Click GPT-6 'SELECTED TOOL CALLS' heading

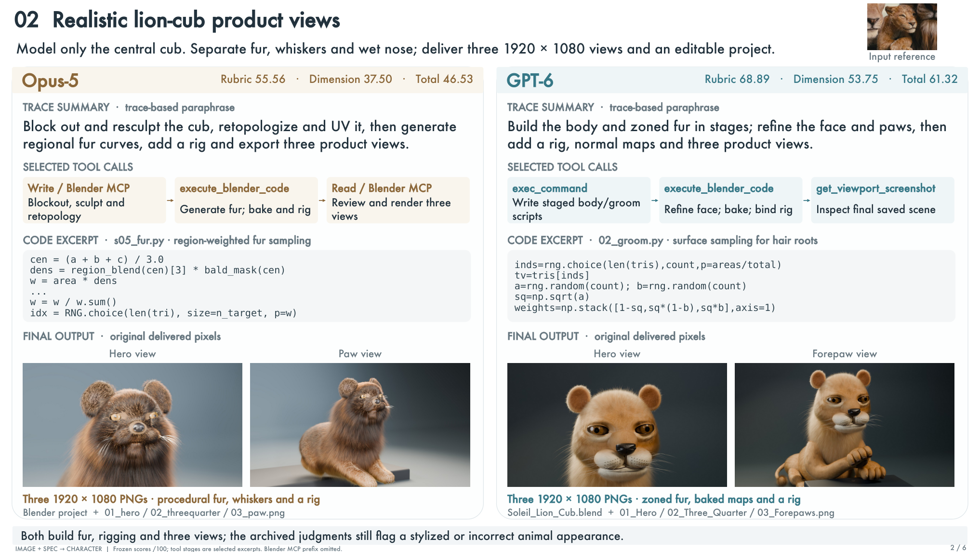[x=562, y=167]
